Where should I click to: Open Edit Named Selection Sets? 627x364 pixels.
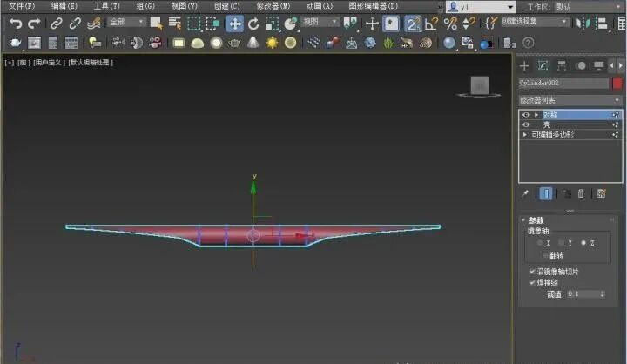490,24
